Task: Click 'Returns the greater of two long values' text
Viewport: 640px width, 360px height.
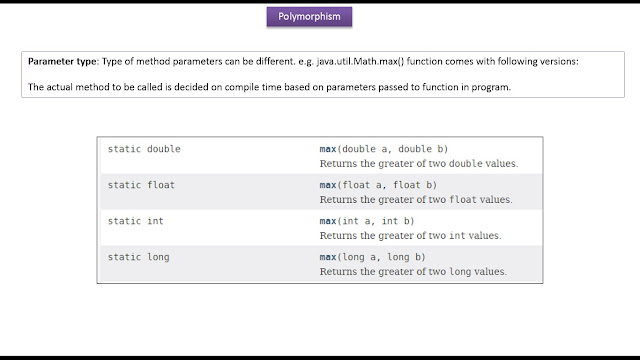Action: [413, 271]
